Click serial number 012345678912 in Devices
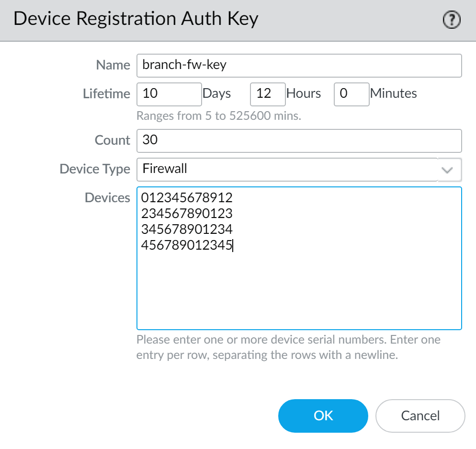This screenshot has height=449, width=476. click(x=187, y=197)
